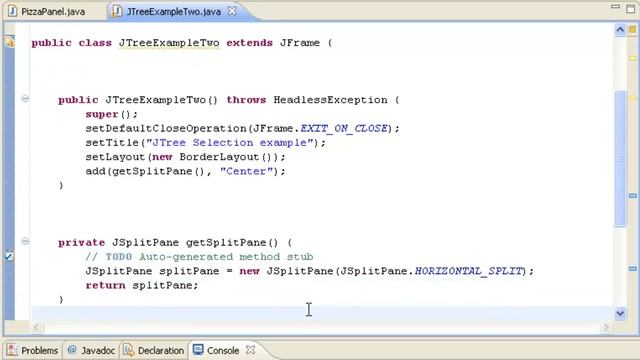Close the JTreeExampleTwo.java tab

(x=232, y=11)
